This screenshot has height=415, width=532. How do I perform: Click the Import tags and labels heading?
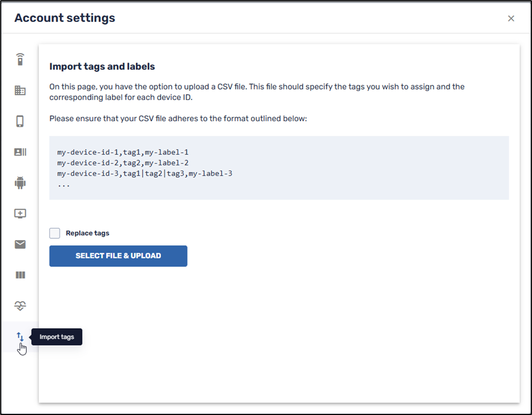tap(102, 66)
